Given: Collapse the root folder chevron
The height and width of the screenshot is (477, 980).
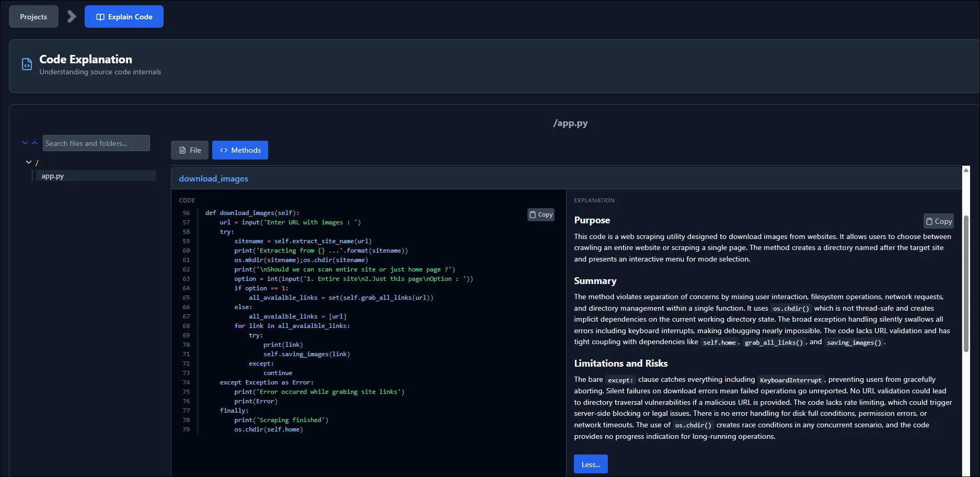Looking at the screenshot, I should pos(29,163).
